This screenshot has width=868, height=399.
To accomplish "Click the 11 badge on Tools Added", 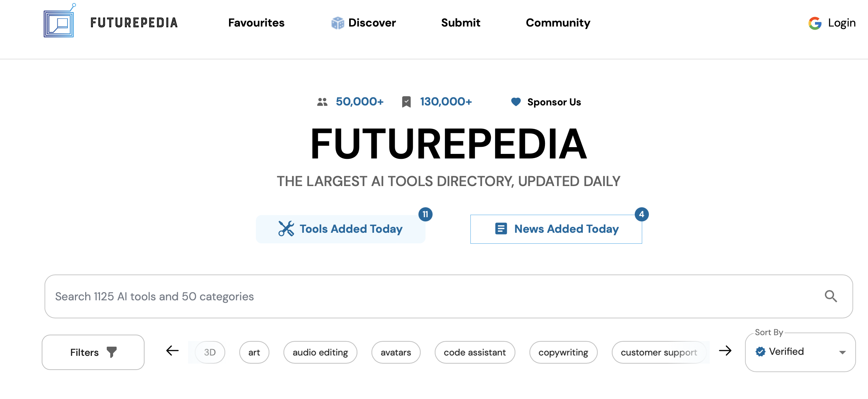I will 426,214.
